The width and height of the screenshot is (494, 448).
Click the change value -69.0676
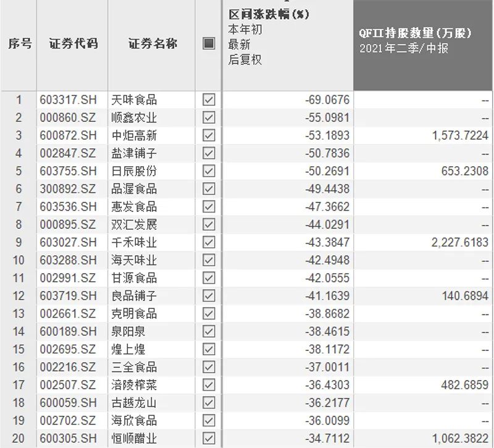point(327,99)
